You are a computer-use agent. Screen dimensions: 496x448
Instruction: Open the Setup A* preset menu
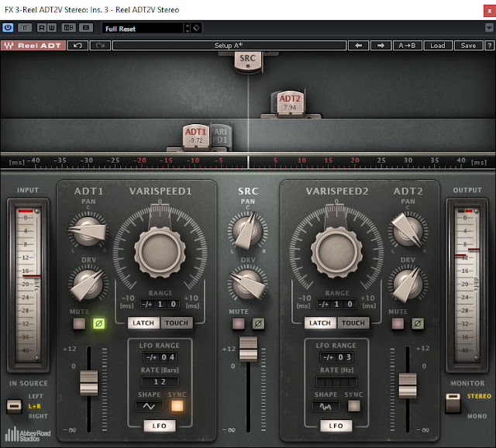coord(229,46)
